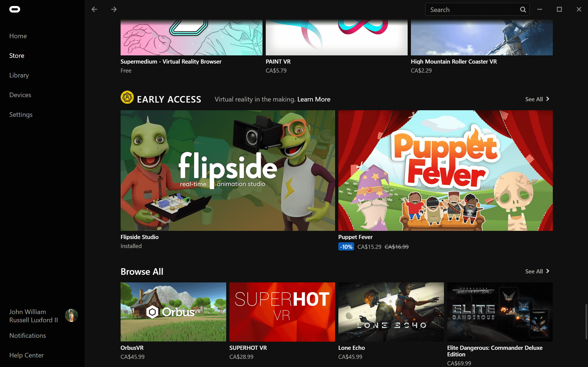
Task: Click the Installed status under Flipside Studio
Action: coord(131,246)
